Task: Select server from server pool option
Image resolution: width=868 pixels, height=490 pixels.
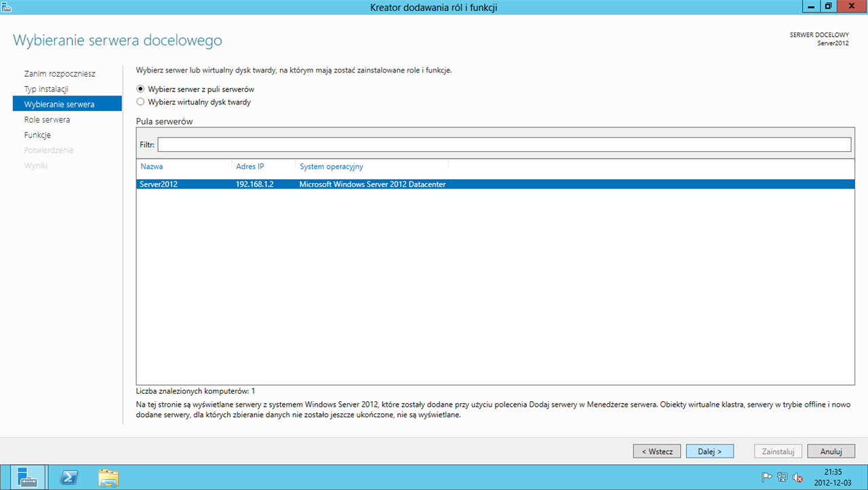Action: click(195, 89)
